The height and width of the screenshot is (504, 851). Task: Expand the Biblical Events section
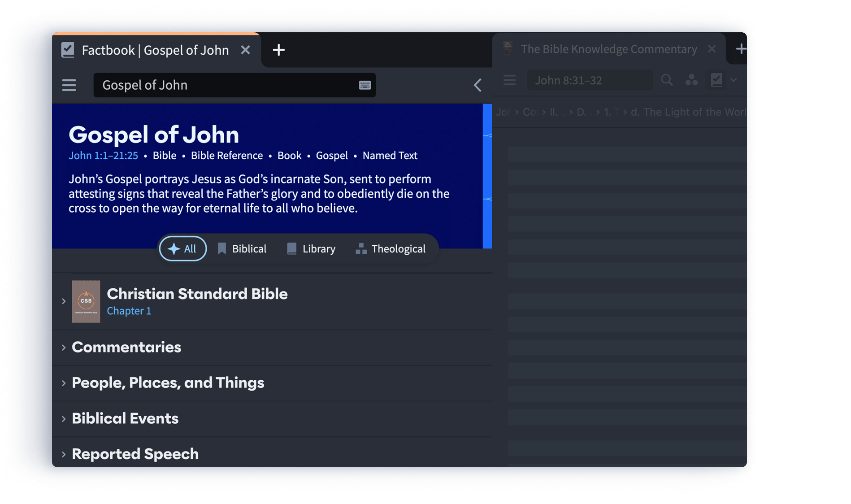pyautogui.click(x=64, y=419)
